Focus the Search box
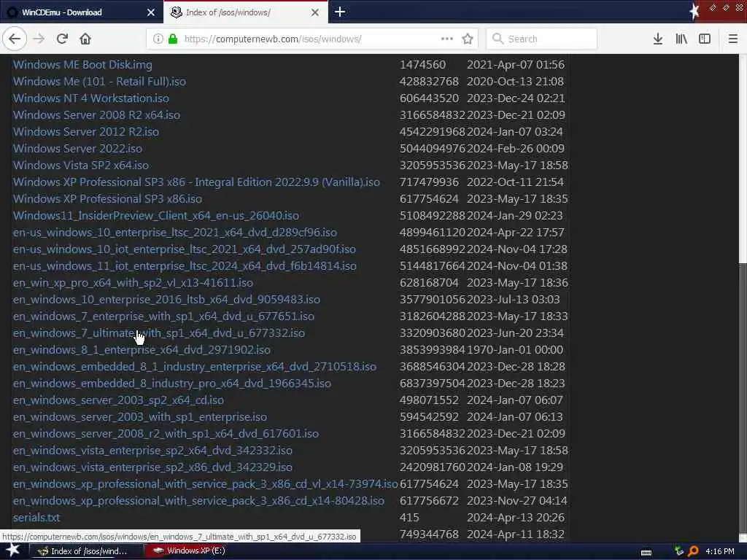Viewport: 747px width, 560px height. pyautogui.click(x=541, y=39)
